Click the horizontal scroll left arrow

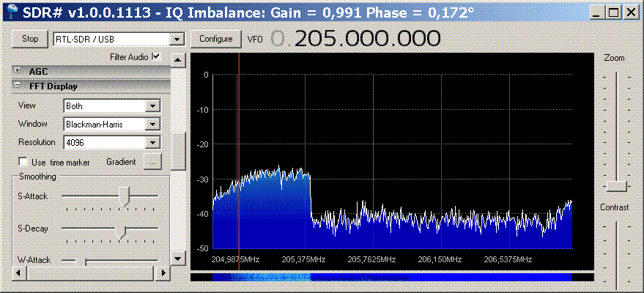[x=18, y=272]
